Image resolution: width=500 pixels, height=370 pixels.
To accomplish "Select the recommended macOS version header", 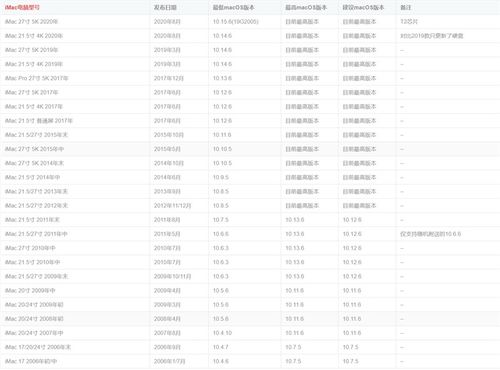I will click(x=363, y=7).
